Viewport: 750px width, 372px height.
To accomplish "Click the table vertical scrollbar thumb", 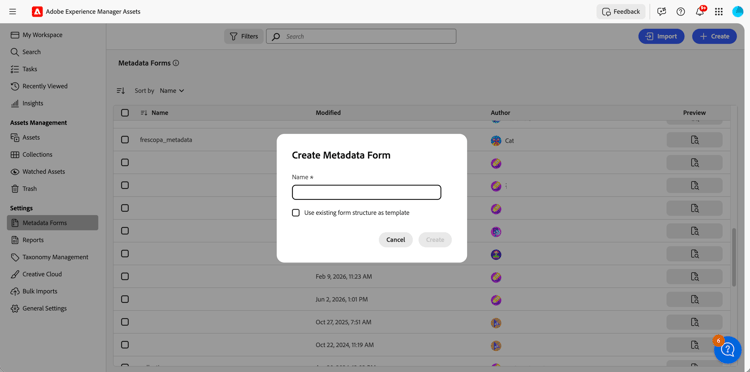I will tap(734, 257).
